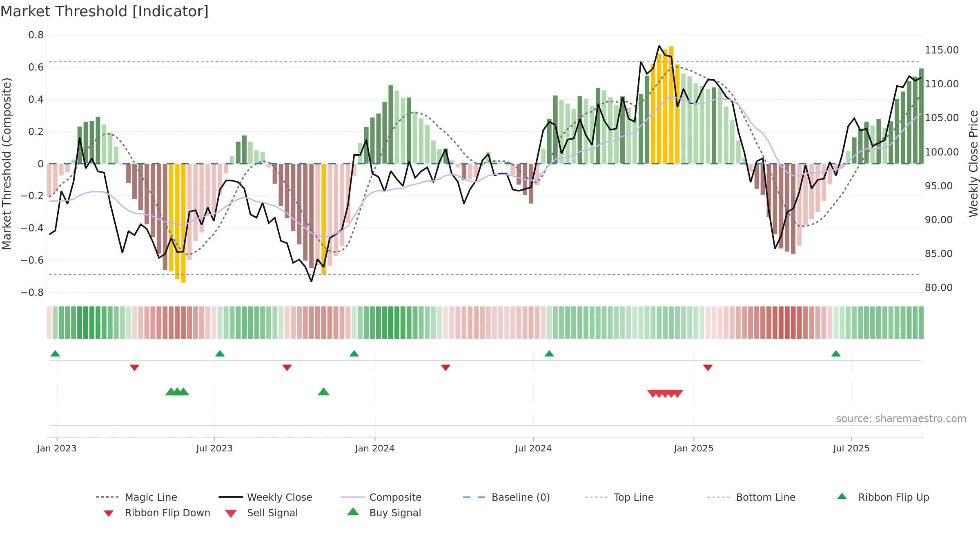Click the lowest yellow bar before Jul 2023

click(x=183, y=223)
